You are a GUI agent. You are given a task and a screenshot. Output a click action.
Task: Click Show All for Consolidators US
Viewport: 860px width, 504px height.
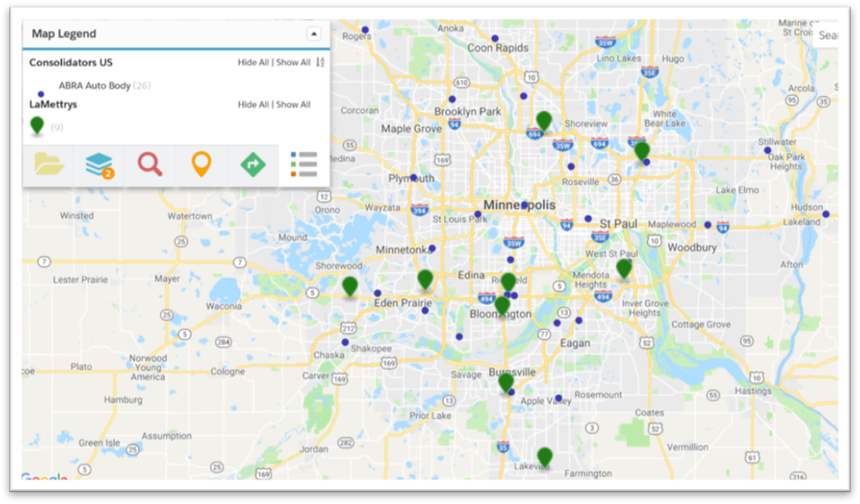tap(293, 62)
